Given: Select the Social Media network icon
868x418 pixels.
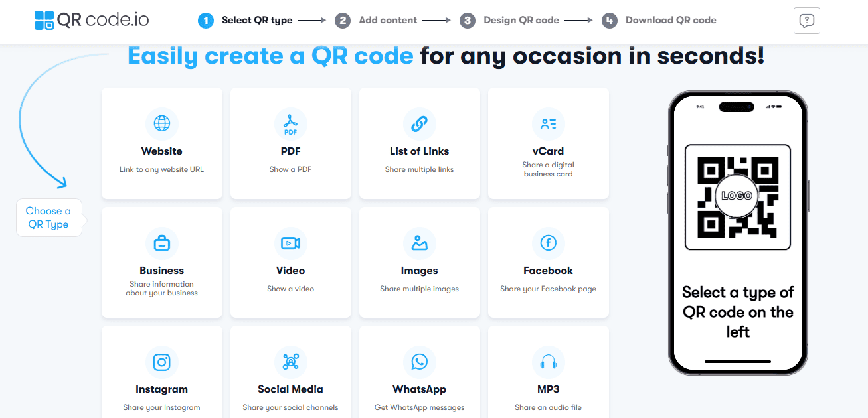Looking at the screenshot, I should coord(291,362).
